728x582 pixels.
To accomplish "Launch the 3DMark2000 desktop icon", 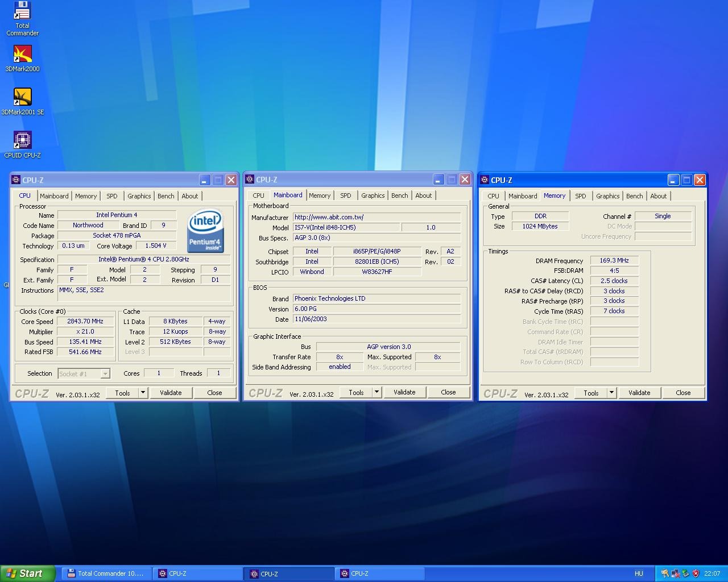I will pyautogui.click(x=22, y=59).
